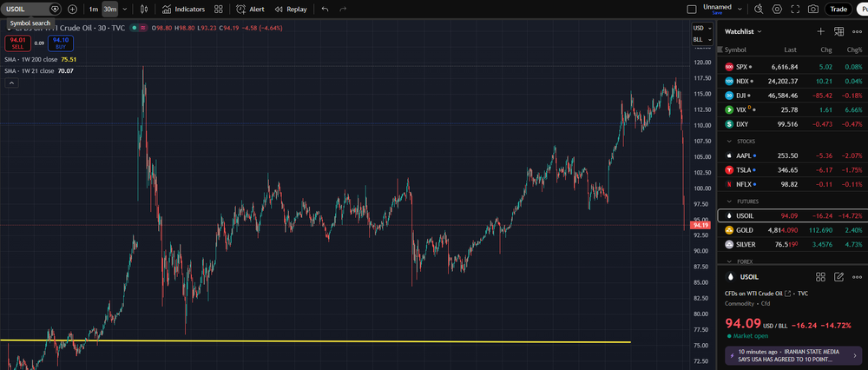Sort watchlist by Last column header

point(790,50)
